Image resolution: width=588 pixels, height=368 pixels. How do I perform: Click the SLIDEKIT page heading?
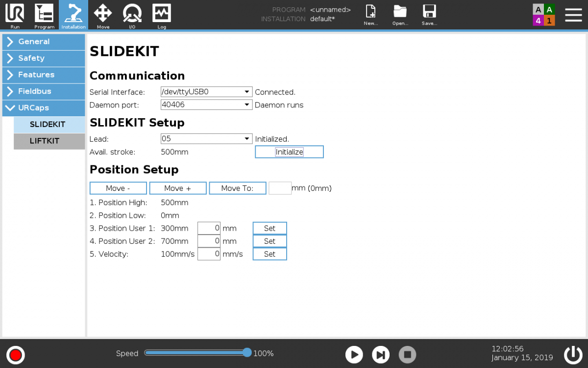pos(124,52)
